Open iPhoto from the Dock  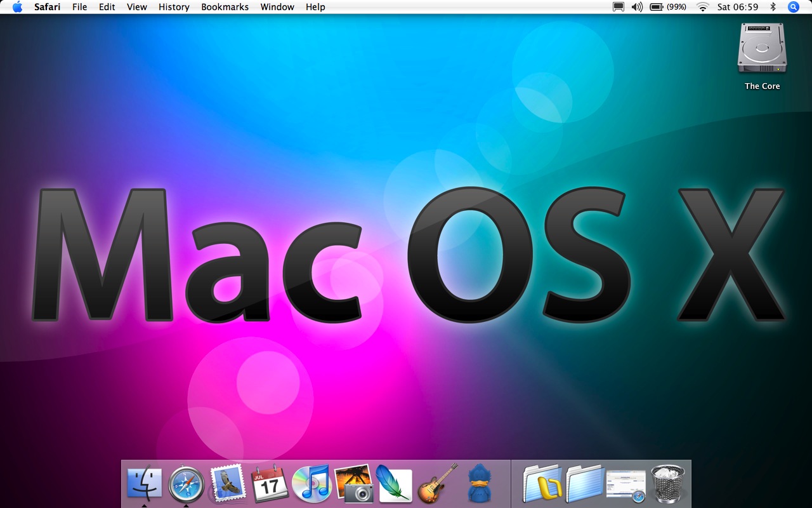coord(353,484)
